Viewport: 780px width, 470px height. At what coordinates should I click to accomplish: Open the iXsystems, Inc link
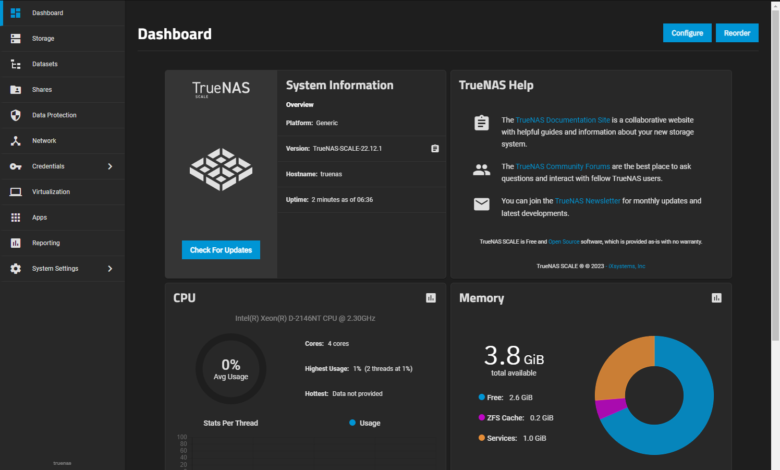click(x=627, y=266)
